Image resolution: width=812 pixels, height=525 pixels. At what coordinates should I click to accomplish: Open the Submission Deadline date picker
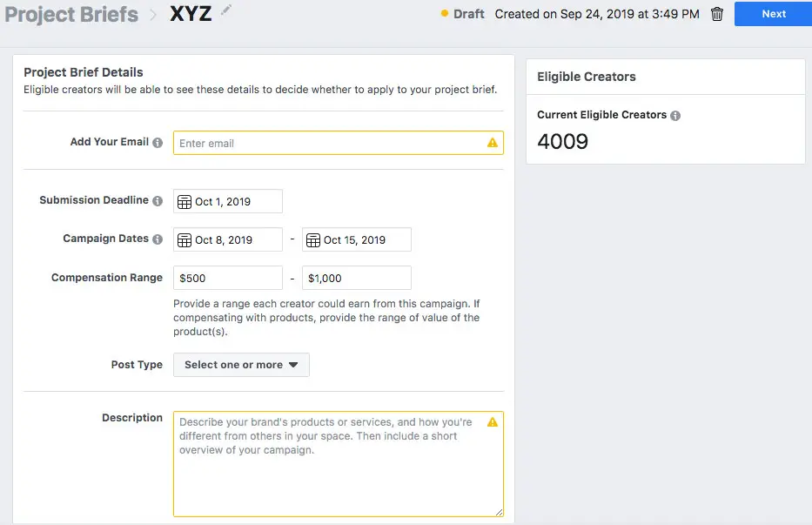pyautogui.click(x=228, y=201)
